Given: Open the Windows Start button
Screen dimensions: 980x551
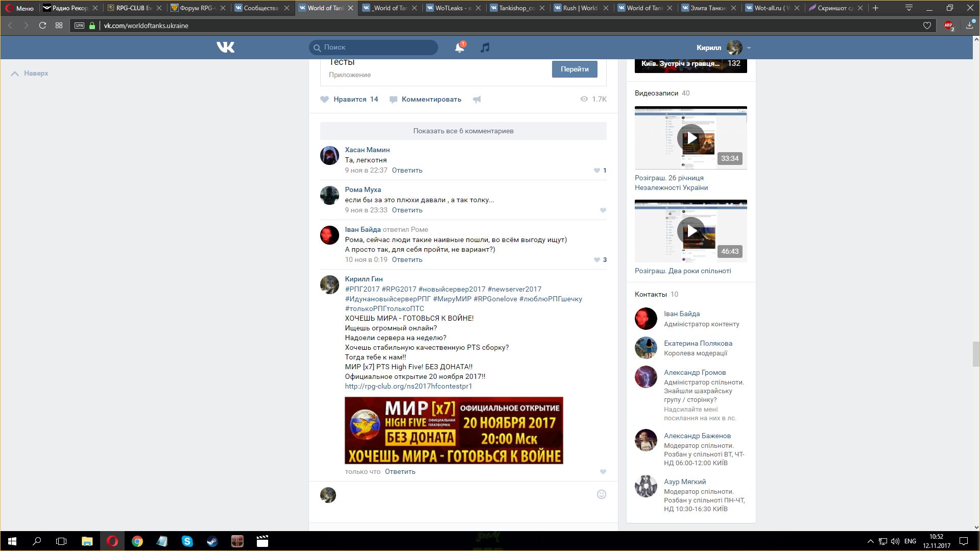Looking at the screenshot, I should [12, 541].
